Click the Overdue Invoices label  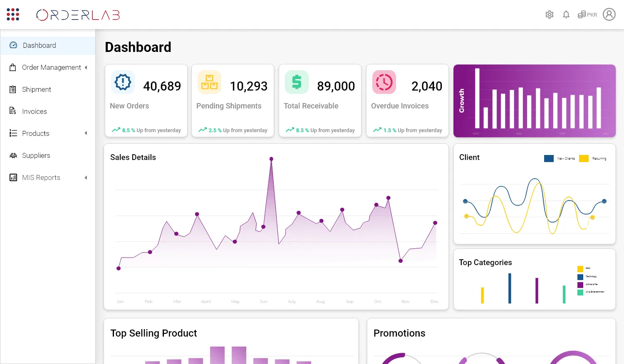point(400,106)
